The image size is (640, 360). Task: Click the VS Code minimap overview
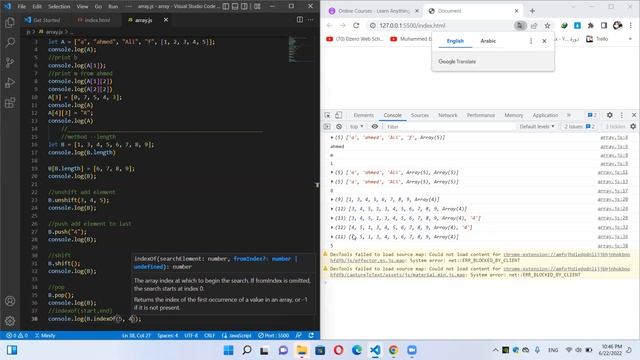click(301, 49)
